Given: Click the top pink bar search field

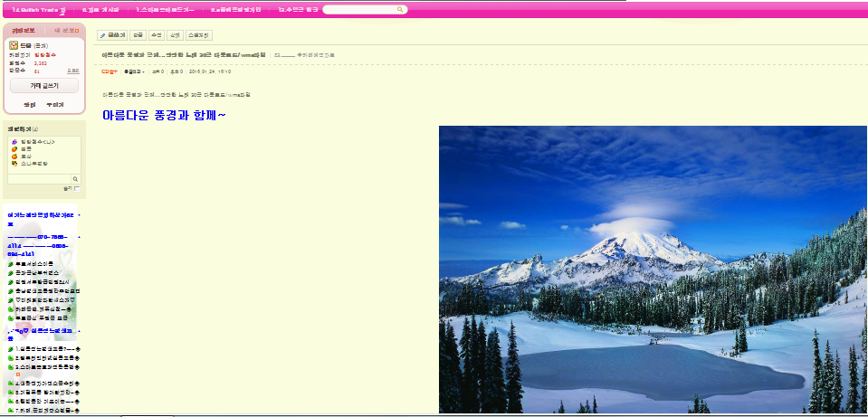Looking at the screenshot, I should pyautogui.click(x=365, y=9).
